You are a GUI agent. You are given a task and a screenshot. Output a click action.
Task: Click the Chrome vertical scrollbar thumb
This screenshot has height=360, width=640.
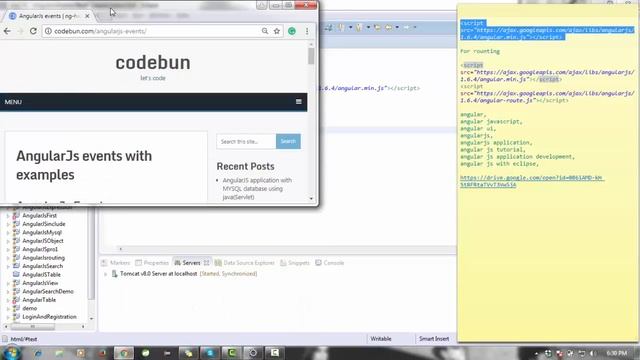pyautogui.click(x=311, y=56)
